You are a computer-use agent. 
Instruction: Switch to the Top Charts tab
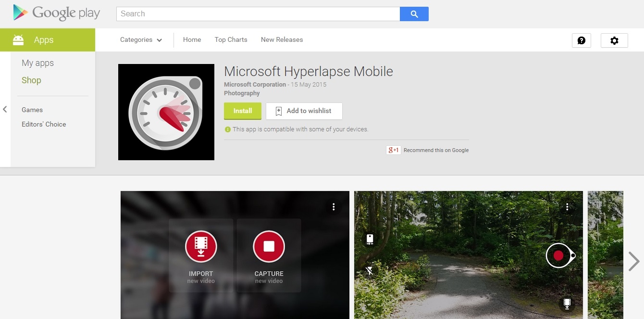coord(231,39)
